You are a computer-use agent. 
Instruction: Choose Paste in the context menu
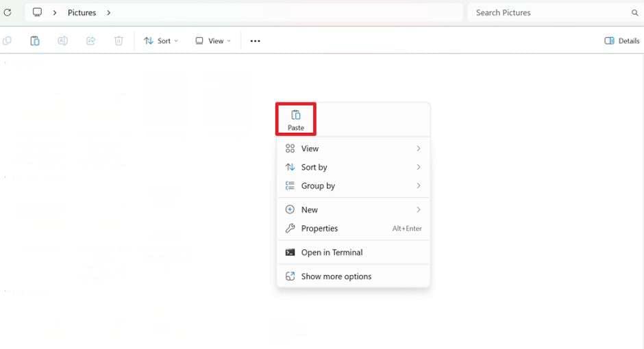pos(296,119)
